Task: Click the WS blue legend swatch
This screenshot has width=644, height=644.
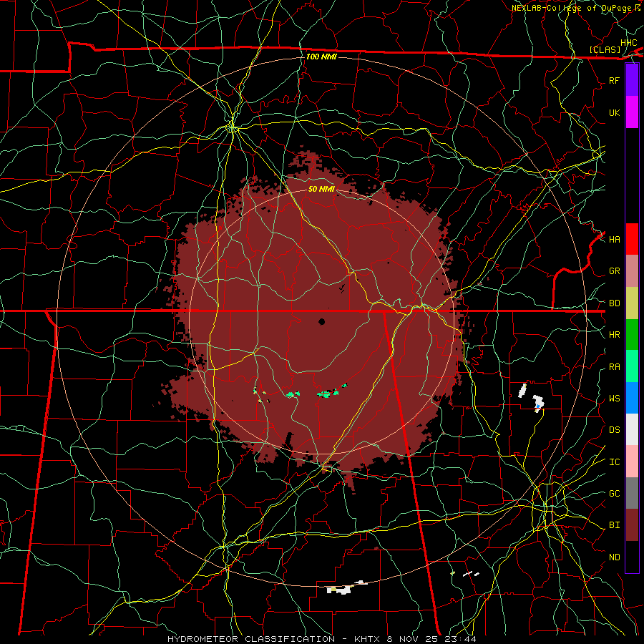Action: tap(632, 398)
